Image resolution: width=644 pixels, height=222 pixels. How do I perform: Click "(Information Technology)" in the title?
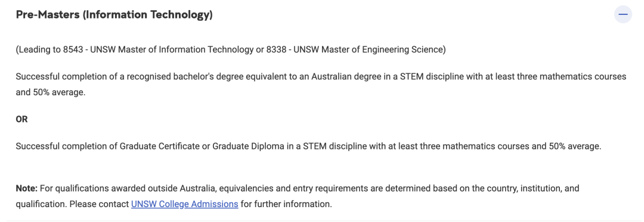click(147, 15)
